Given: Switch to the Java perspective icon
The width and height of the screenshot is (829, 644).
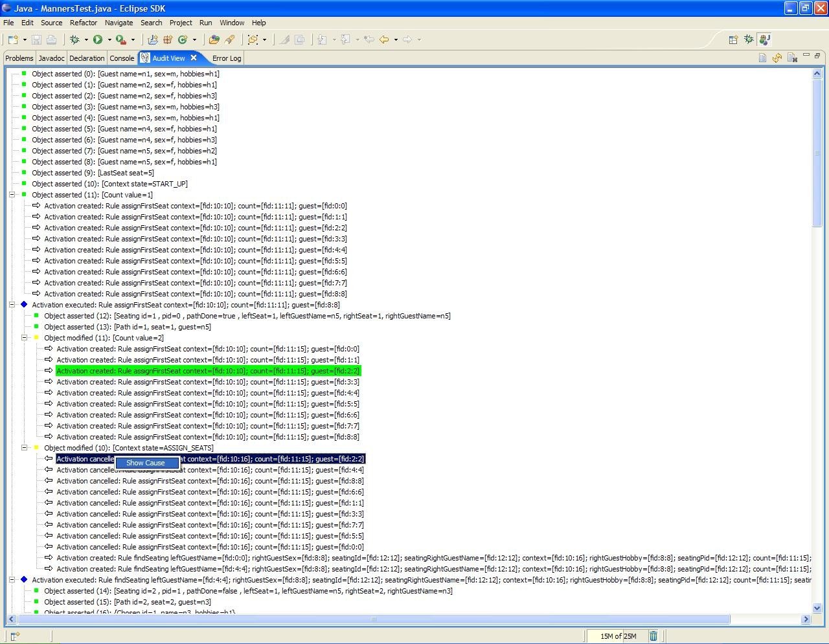Looking at the screenshot, I should tap(764, 39).
